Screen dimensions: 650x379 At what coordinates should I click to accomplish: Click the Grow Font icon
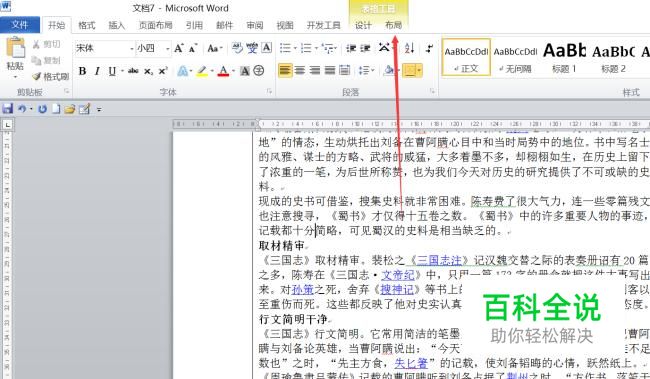[179, 48]
